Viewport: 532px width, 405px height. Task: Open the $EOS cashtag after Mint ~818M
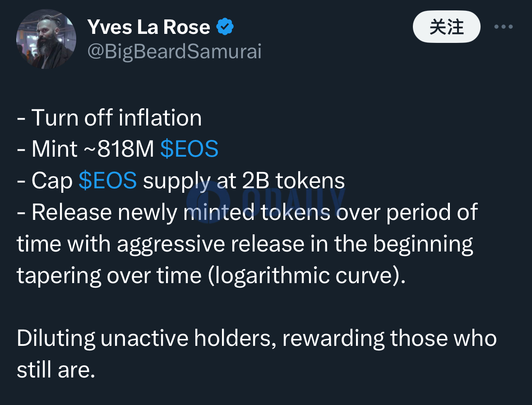tap(190, 149)
